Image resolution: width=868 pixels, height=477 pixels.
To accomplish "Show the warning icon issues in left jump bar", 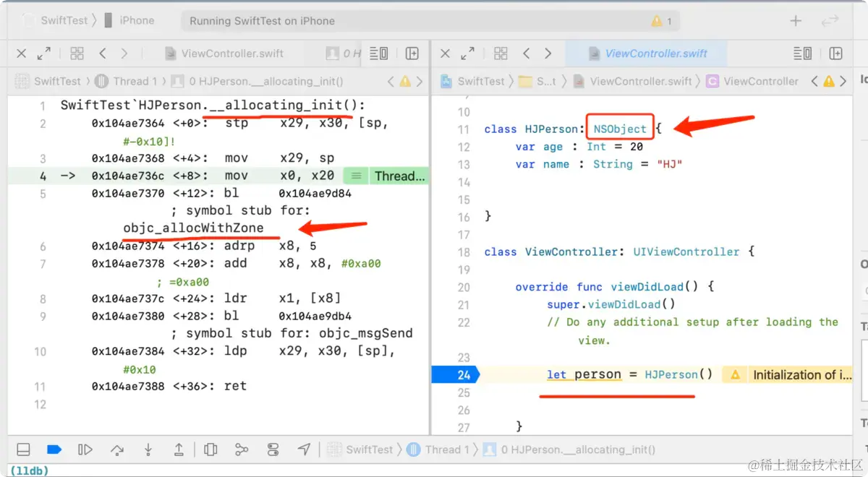I will pyautogui.click(x=405, y=81).
